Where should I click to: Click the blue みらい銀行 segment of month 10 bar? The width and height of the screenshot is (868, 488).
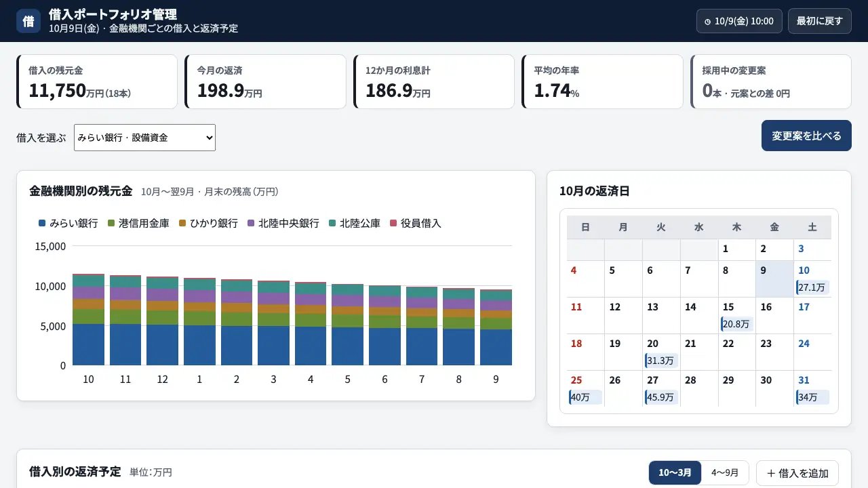[88, 344]
